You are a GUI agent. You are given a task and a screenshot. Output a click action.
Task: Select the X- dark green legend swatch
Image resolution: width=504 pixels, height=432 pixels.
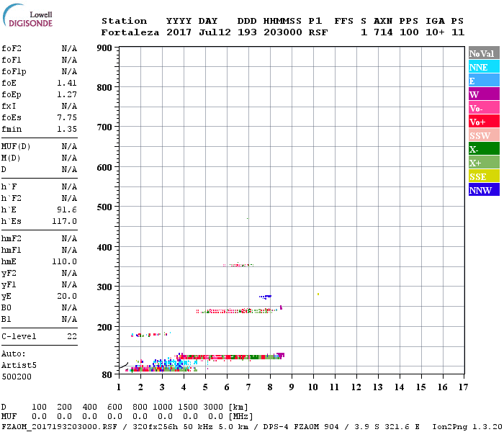[x=484, y=149]
